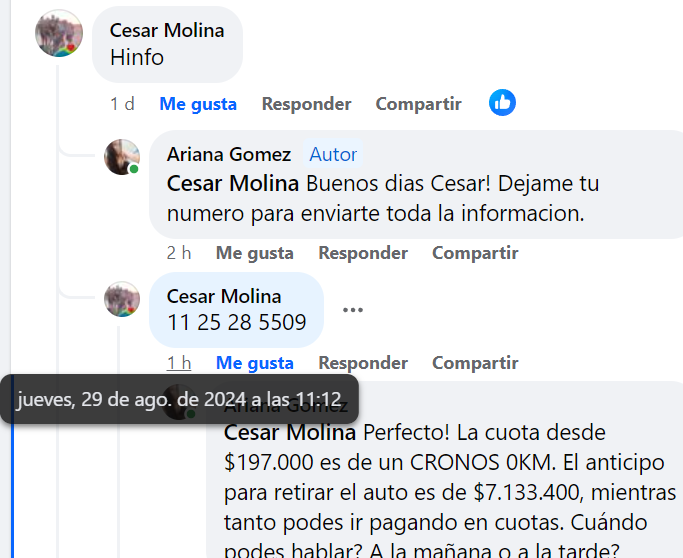Share the phone number comment via Compartir
This screenshot has height=558, width=683.
475,363
